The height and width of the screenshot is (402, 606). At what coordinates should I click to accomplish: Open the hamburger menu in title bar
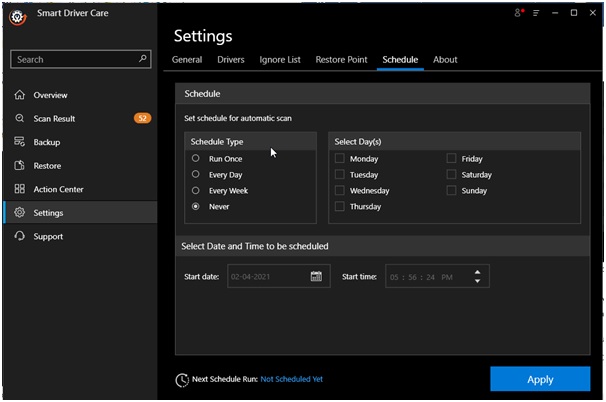tap(536, 13)
